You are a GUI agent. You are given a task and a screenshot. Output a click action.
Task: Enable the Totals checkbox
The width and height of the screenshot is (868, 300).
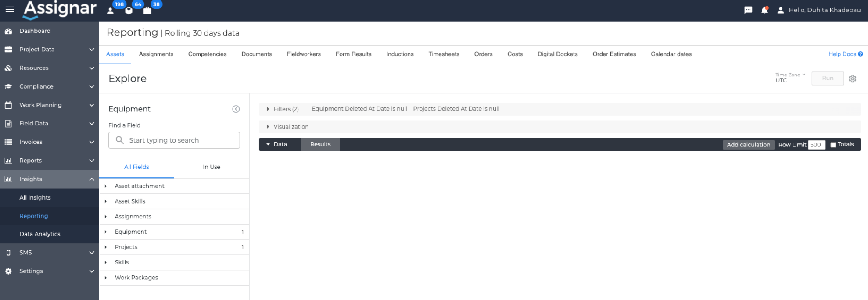pos(833,145)
